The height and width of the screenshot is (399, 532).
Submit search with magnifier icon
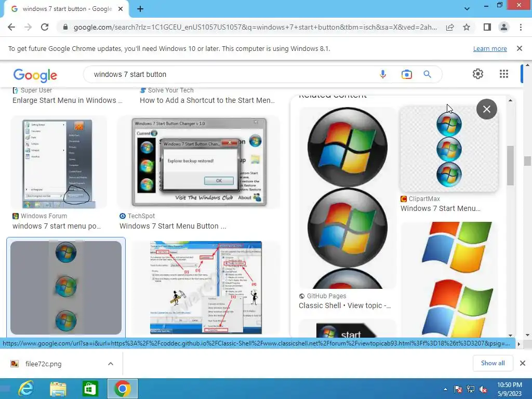tap(427, 74)
